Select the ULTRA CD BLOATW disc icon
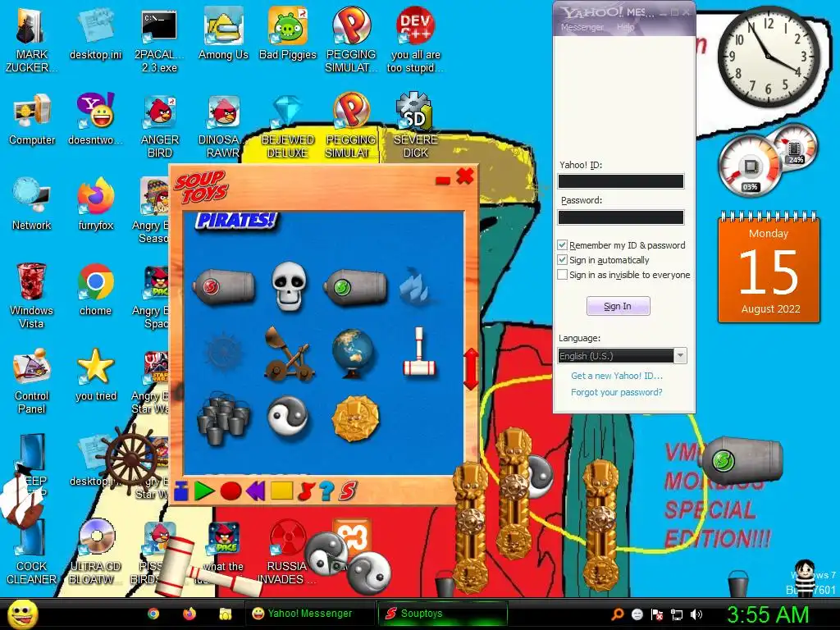The height and width of the screenshot is (630, 840). tap(95, 552)
